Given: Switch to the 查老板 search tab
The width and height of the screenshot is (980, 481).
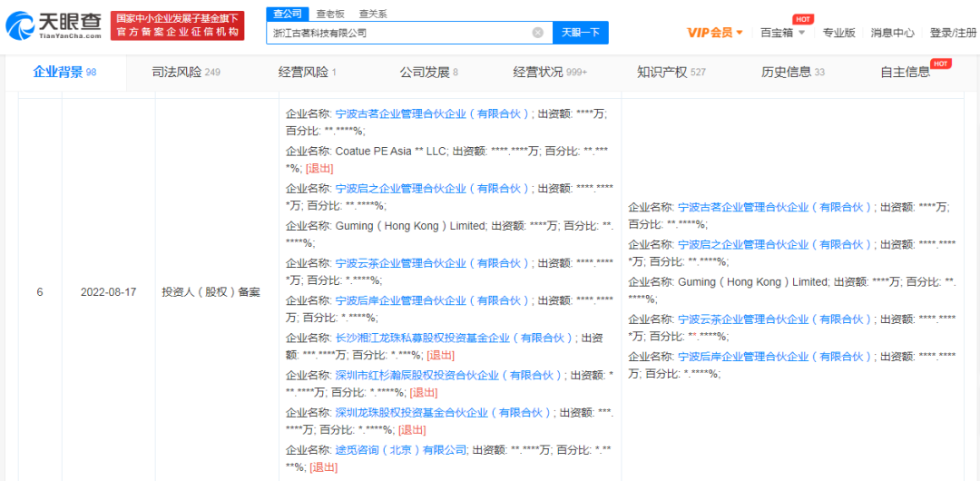Looking at the screenshot, I should point(330,14).
